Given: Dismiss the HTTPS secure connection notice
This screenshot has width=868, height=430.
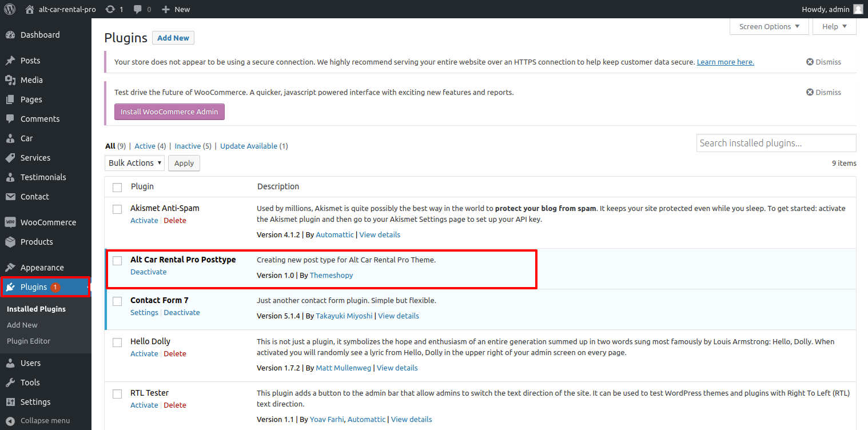Looking at the screenshot, I should click(824, 62).
